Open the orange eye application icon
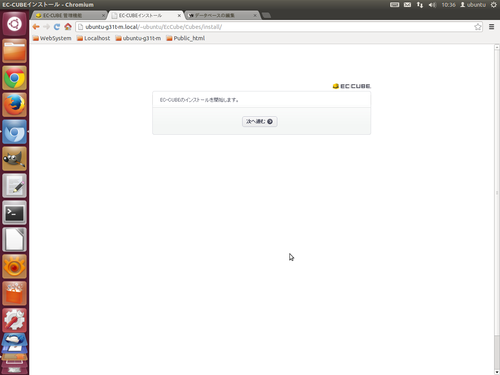This screenshot has width=500, height=375. tap(14, 267)
